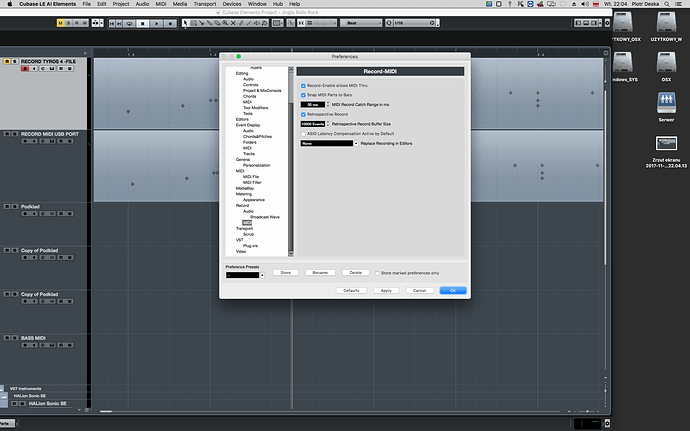The width and height of the screenshot is (690, 431).
Task: Select Broadcast Wave in preferences tree
Action: (x=265, y=217)
